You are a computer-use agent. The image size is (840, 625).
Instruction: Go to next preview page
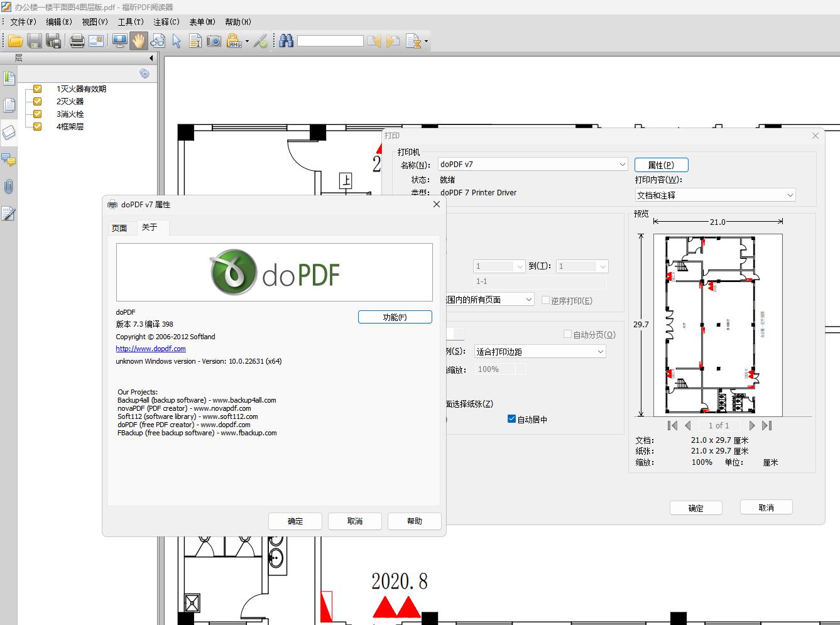(x=751, y=426)
